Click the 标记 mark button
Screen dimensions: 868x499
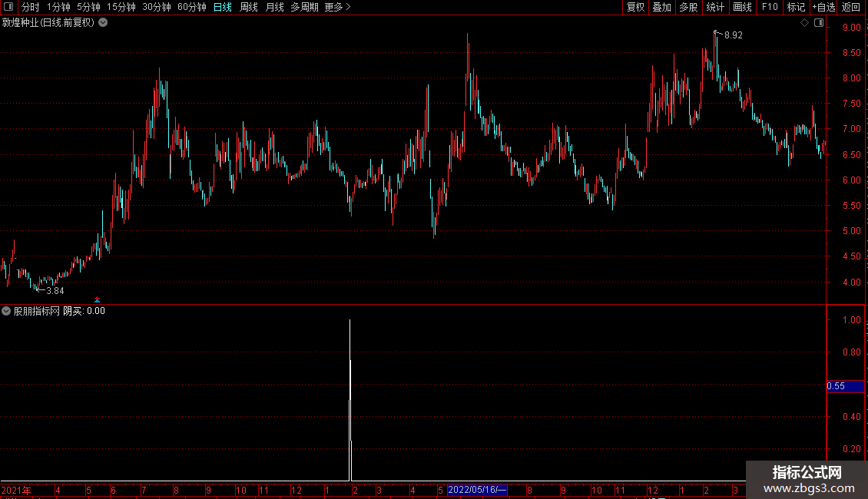click(x=796, y=7)
